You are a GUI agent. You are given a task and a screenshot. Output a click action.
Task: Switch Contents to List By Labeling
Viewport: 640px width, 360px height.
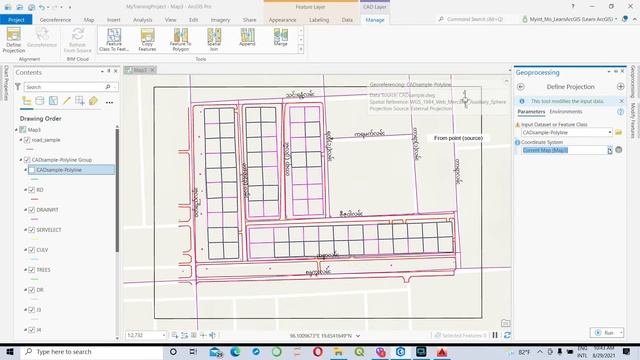(x=93, y=101)
